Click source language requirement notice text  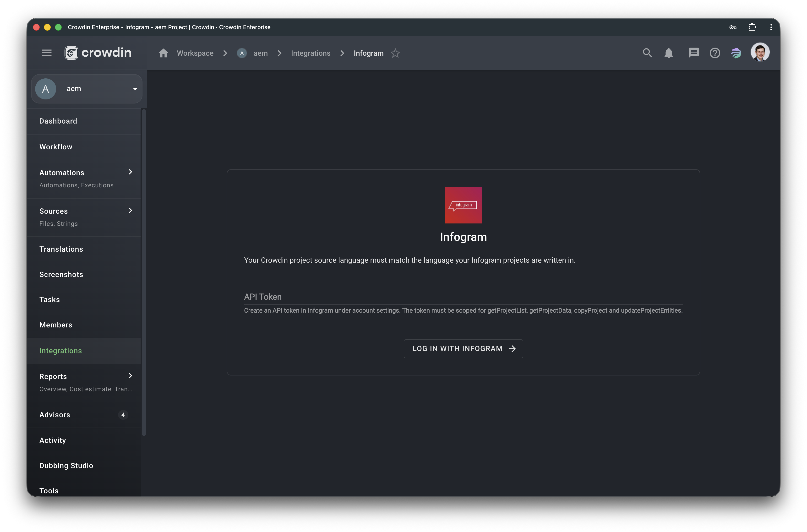tap(410, 260)
